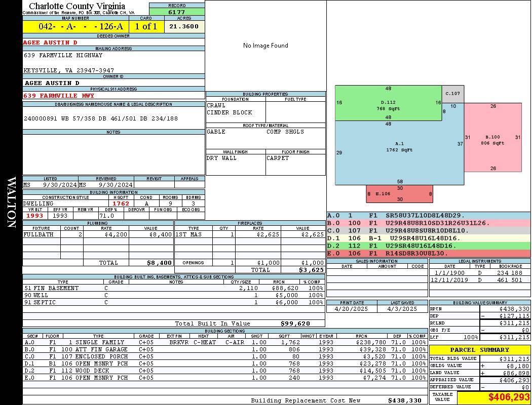The width and height of the screenshot is (532, 405).
Task: Select plumbing total $8,400
Action: [x=160, y=263]
